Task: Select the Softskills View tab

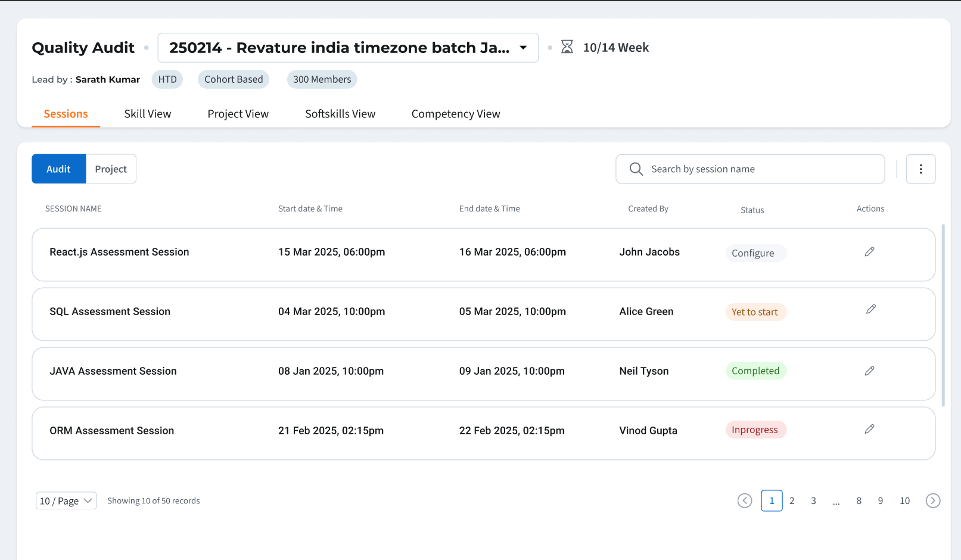Action: (x=340, y=114)
